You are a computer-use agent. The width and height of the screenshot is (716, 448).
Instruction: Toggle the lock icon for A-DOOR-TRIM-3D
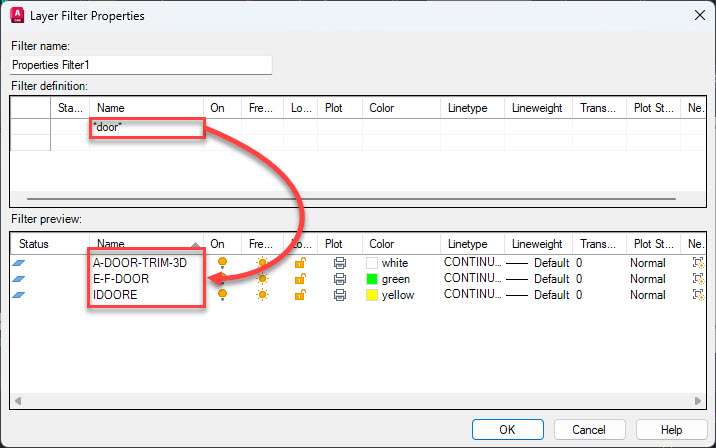click(300, 263)
